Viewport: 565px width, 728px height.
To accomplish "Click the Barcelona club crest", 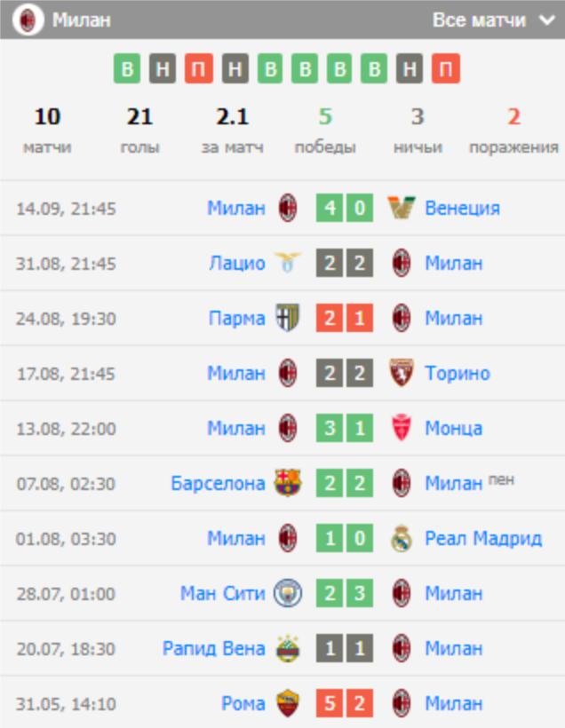I will [x=288, y=483].
